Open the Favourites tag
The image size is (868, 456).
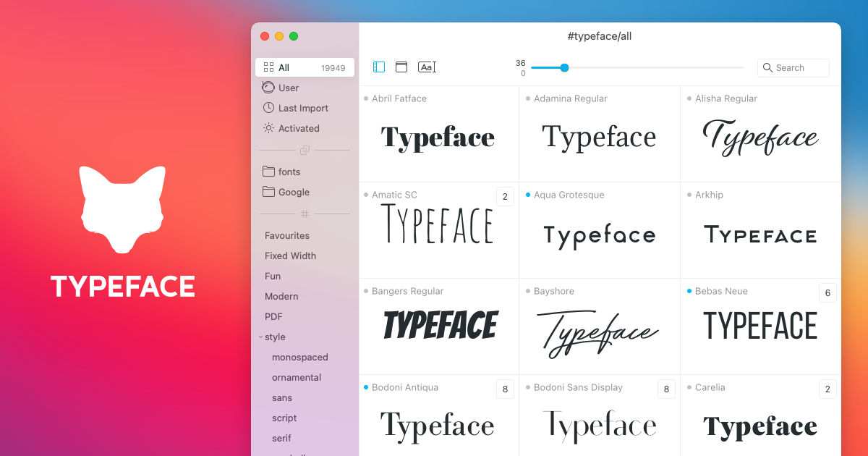pyautogui.click(x=287, y=235)
